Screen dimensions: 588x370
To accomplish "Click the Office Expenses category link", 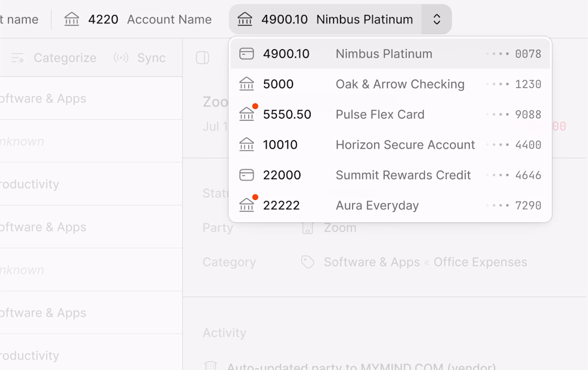I will (480, 262).
